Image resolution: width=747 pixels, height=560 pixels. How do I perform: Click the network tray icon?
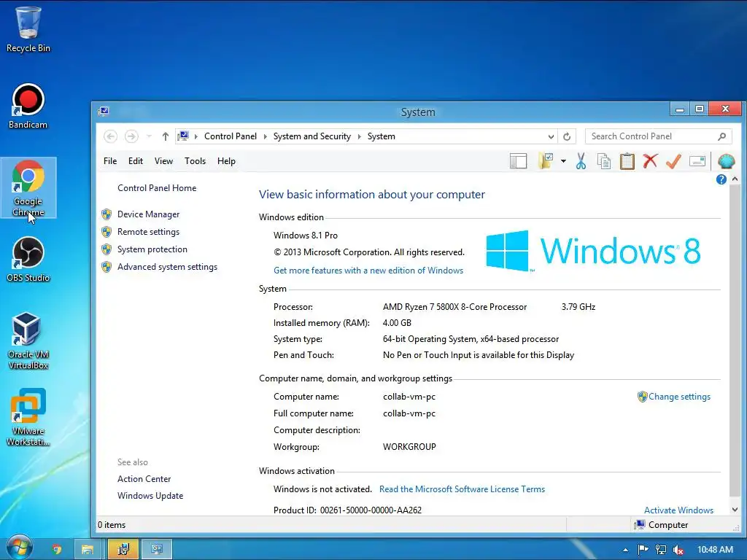point(661,550)
